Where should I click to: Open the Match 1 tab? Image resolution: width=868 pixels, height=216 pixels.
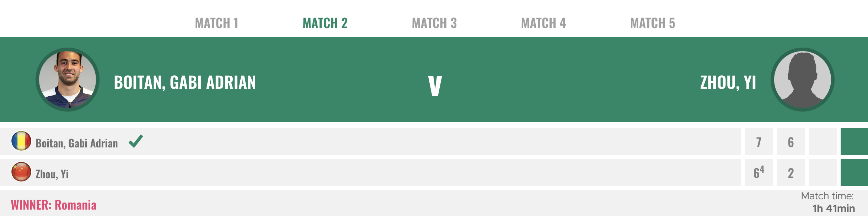click(x=216, y=23)
